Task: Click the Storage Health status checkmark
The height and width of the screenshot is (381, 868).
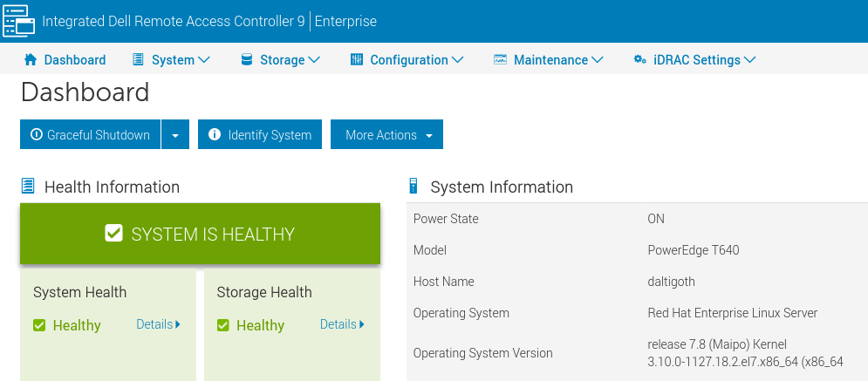Action: pos(222,325)
